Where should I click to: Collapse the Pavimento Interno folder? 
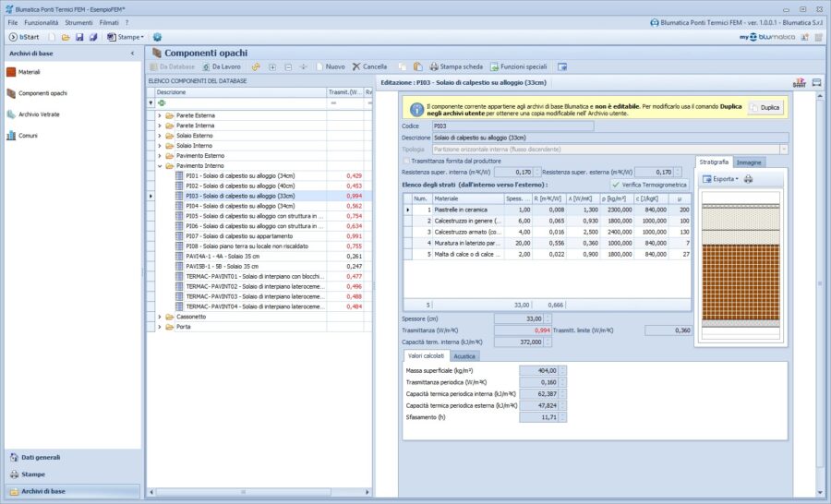point(159,166)
